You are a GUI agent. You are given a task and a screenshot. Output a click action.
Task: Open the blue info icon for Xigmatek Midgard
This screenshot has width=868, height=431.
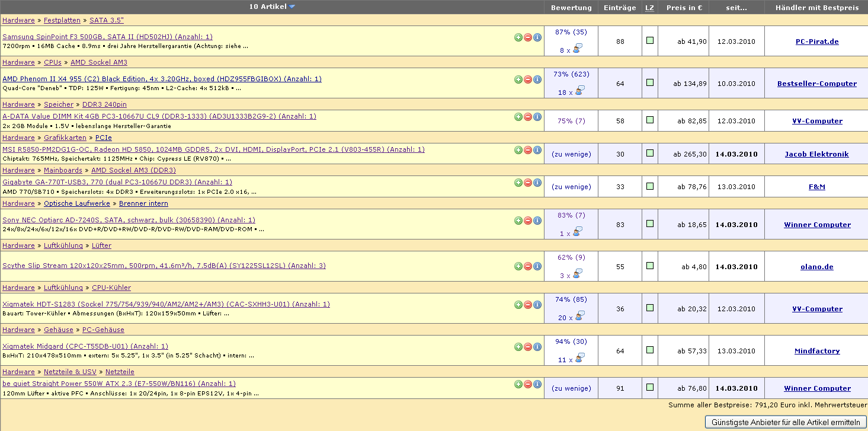537,347
